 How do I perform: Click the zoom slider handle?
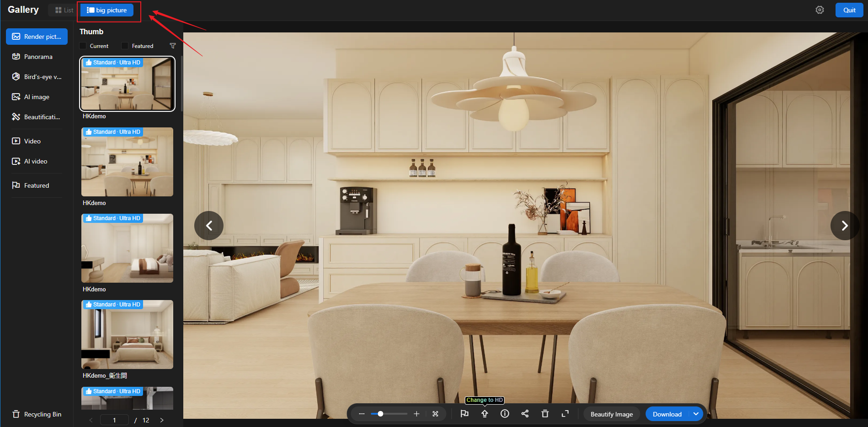click(380, 414)
